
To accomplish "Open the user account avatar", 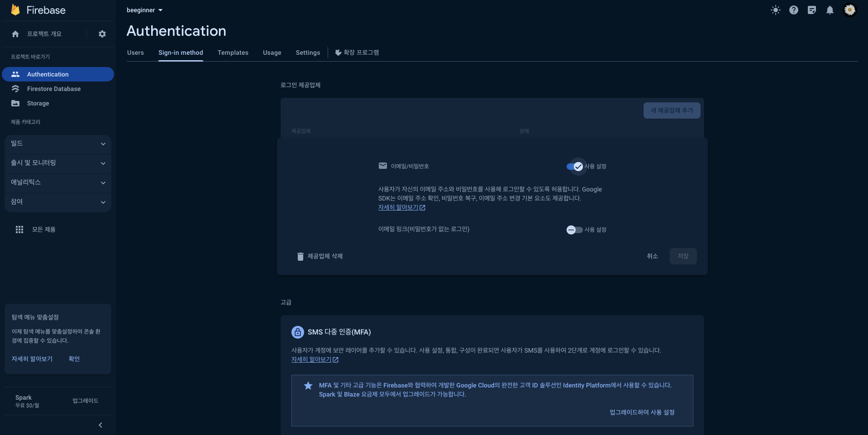I will click(x=850, y=10).
